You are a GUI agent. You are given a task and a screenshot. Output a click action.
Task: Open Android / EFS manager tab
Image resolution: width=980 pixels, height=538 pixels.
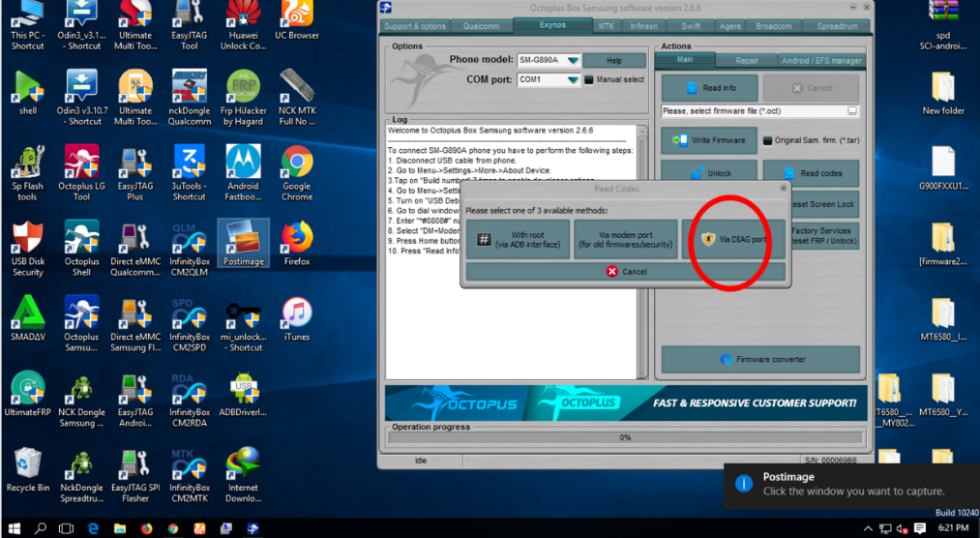tap(821, 61)
